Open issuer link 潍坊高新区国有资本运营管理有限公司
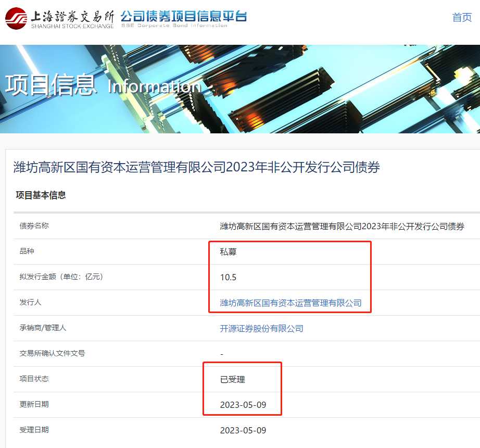 point(290,303)
